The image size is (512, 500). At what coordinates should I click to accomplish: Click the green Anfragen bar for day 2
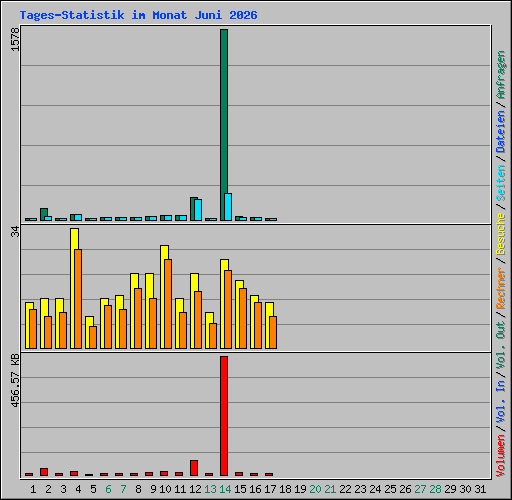44,213
